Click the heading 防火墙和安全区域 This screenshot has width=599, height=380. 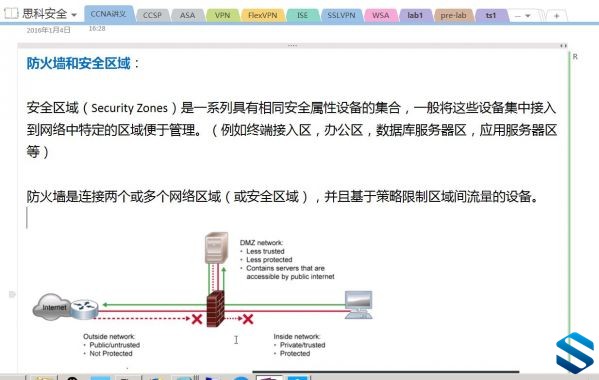click(x=79, y=63)
